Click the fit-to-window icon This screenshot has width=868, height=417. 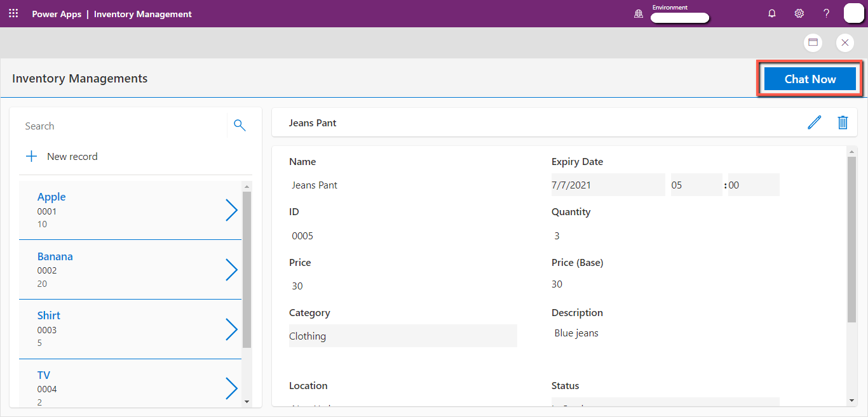click(813, 43)
